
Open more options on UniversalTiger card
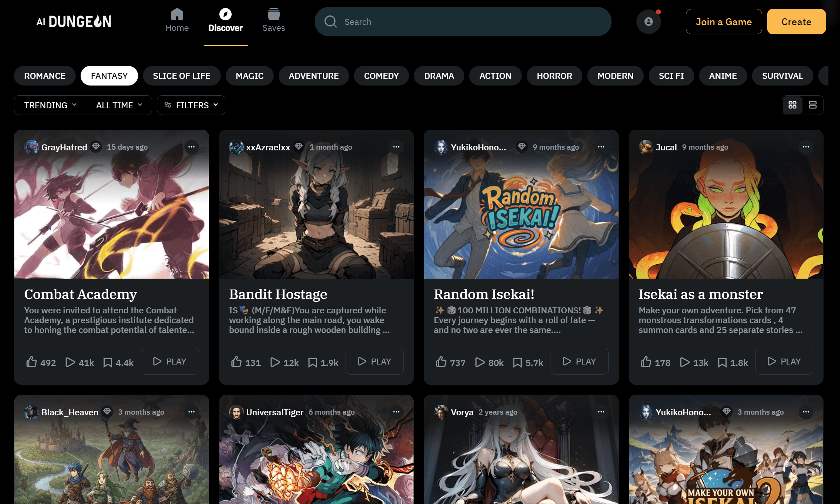point(396,412)
